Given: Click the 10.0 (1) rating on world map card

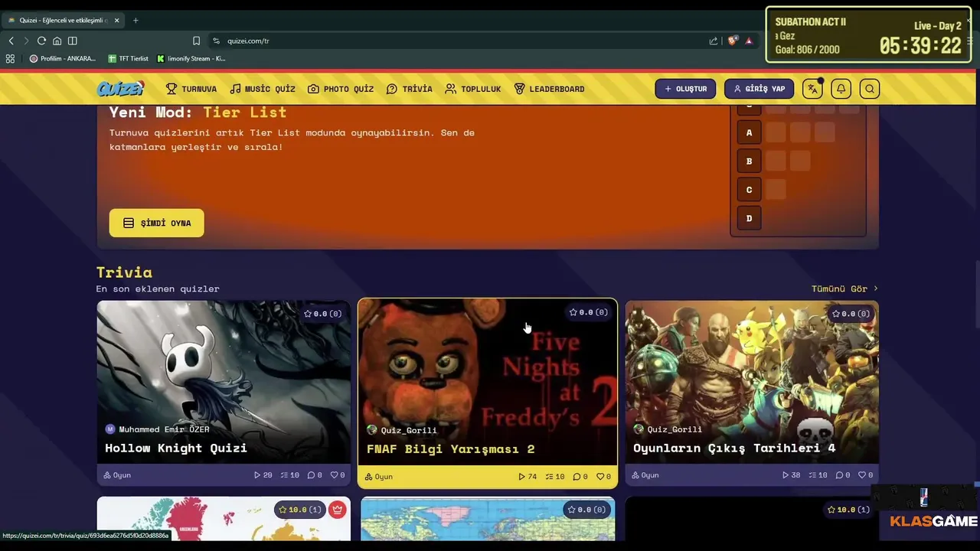Looking at the screenshot, I should [301, 510].
